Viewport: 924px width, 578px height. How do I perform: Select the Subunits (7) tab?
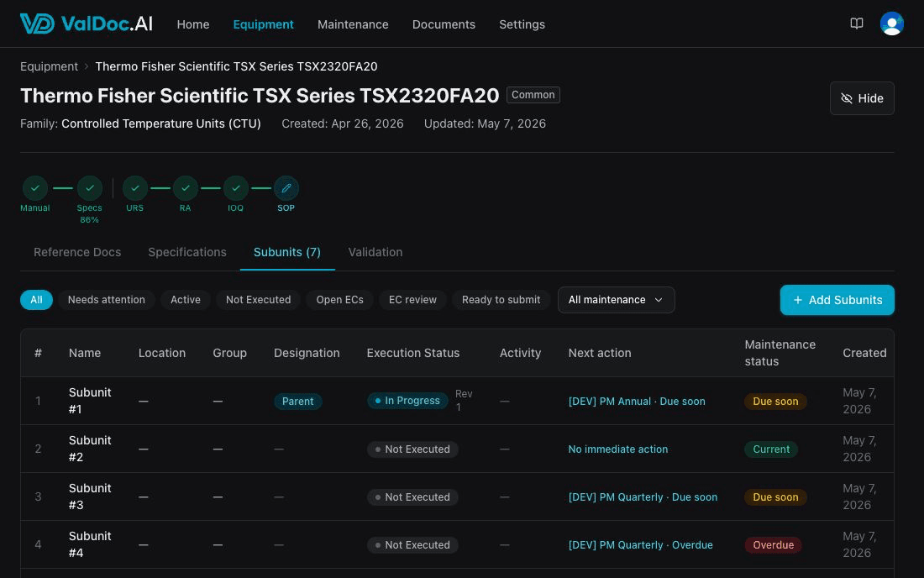287,252
